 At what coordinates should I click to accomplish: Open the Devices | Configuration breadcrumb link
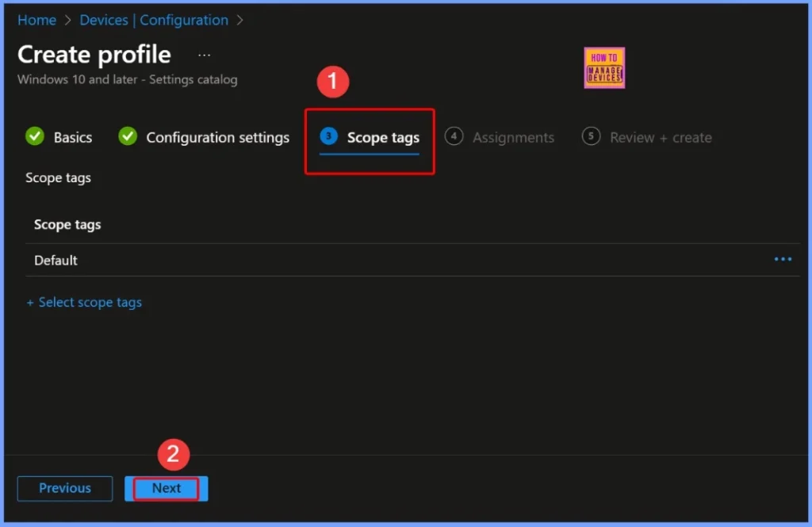tap(154, 21)
